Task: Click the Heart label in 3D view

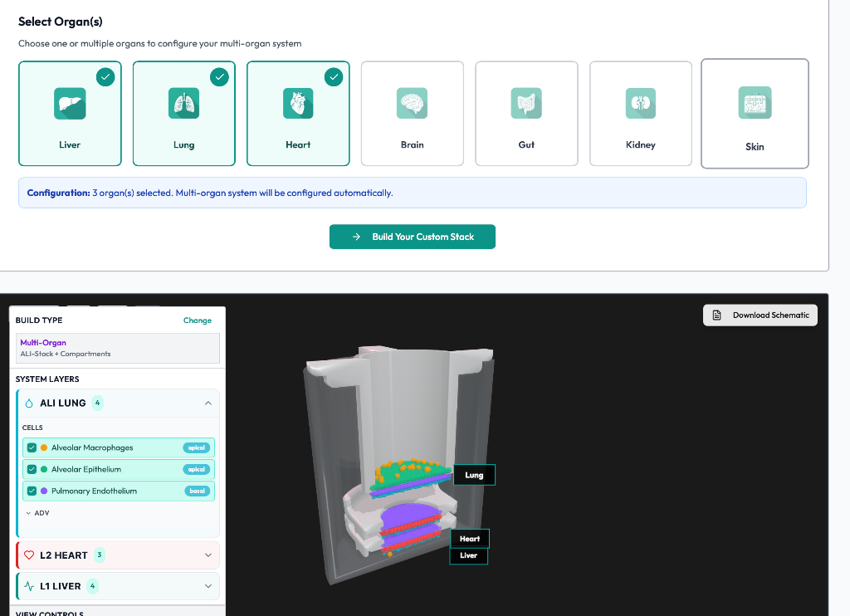Action: click(470, 539)
